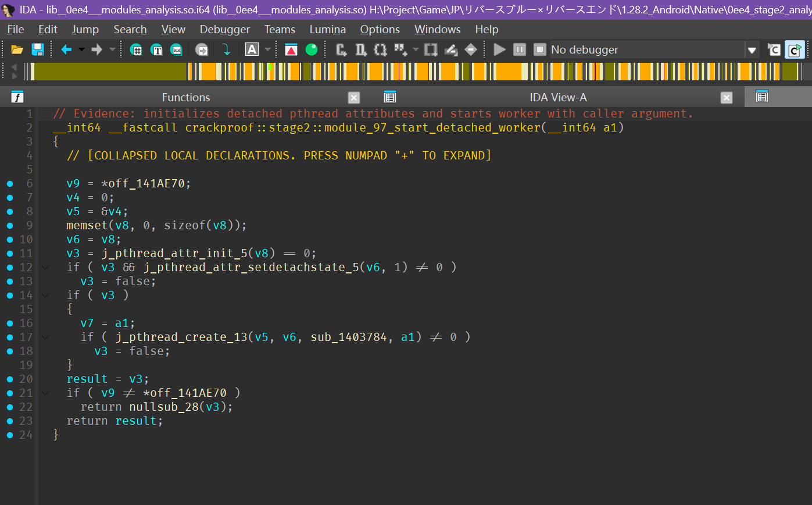Viewport: 812px width, 505px height.
Task: Jump forward with the gray right arrow
Action: [x=96, y=50]
